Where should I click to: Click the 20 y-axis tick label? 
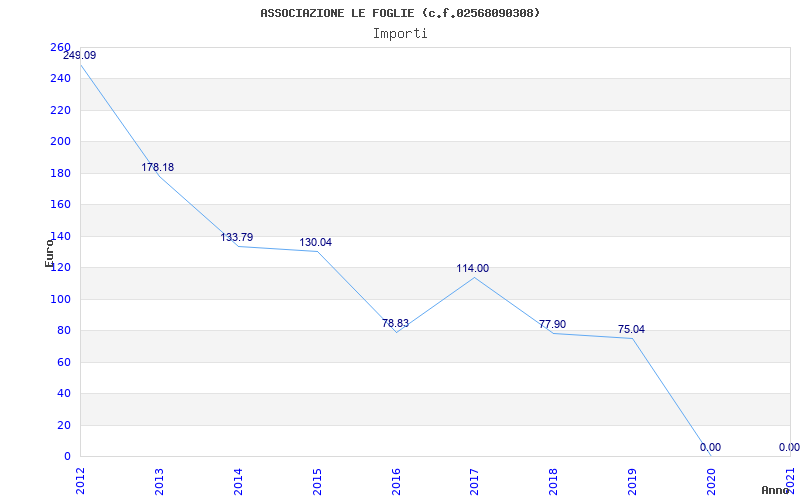pyautogui.click(x=64, y=425)
